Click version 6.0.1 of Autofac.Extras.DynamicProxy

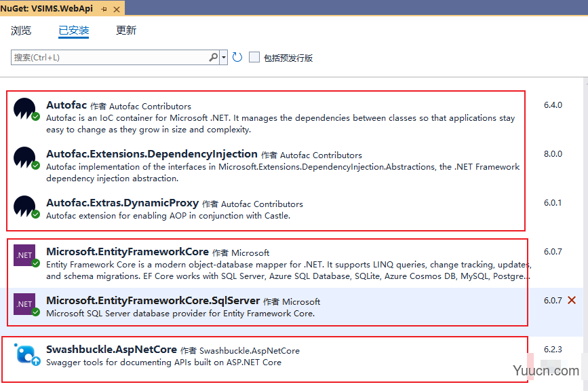click(x=553, y=203)
